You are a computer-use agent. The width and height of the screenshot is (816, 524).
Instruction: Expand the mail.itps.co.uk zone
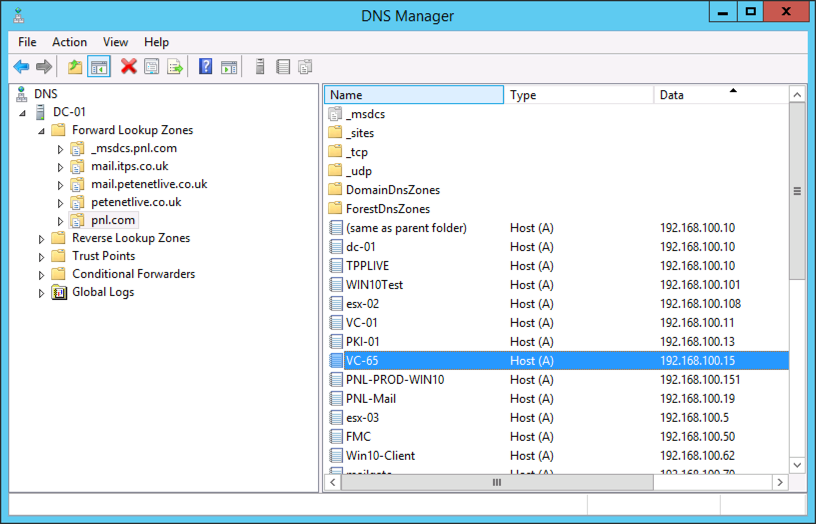(x=60, y=167)
